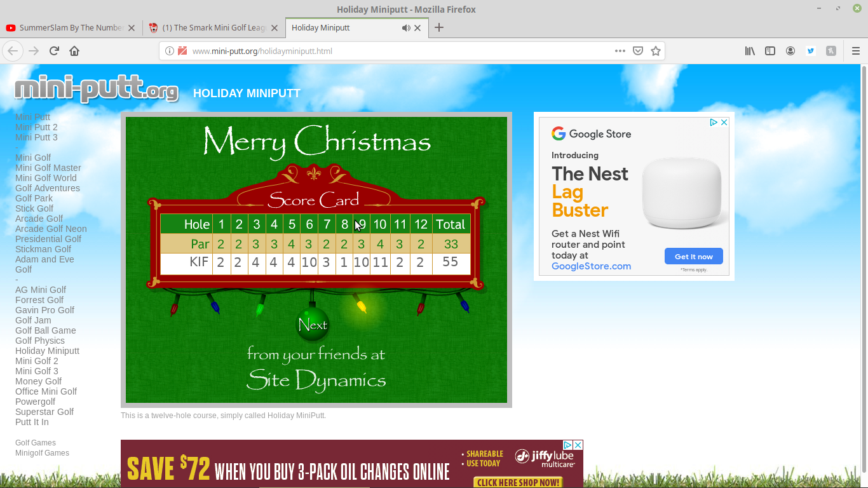Switch to the SummerSlam By The Numbers tab
Screen dimensions: 868x488
tap(70, 28)
